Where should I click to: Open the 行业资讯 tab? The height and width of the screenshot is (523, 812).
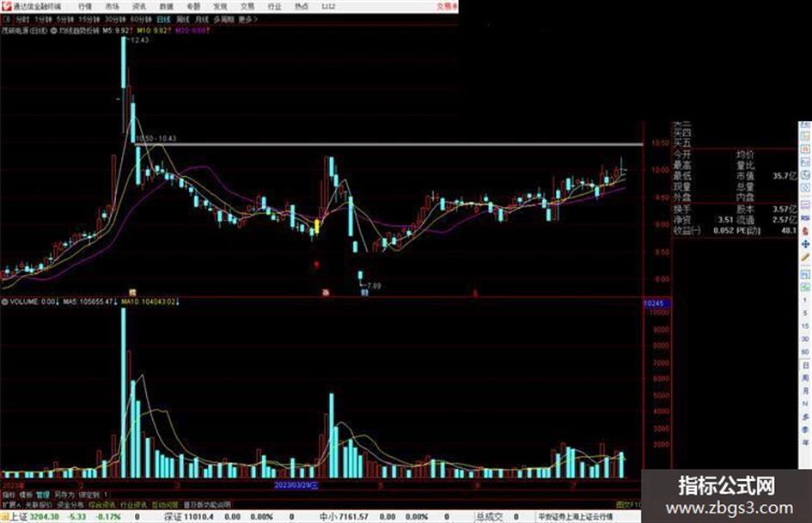point(133,504)
